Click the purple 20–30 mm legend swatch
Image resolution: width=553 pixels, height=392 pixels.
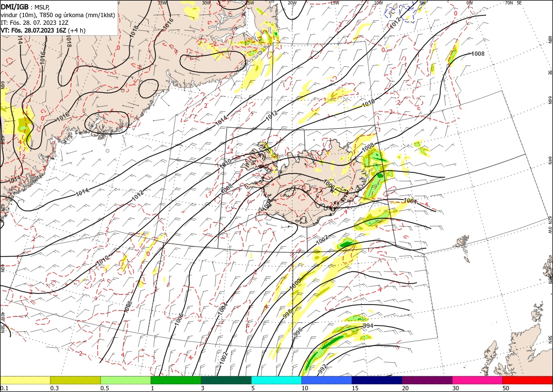427,380
